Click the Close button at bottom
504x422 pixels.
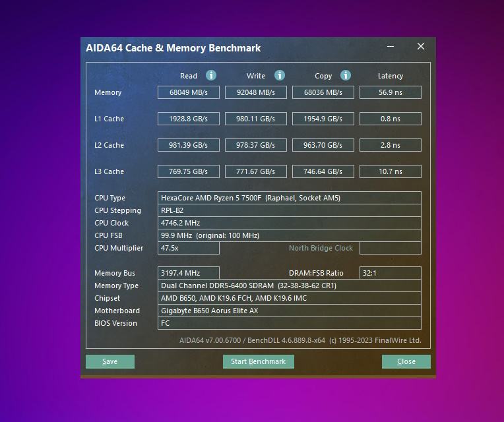pos(406,361)
